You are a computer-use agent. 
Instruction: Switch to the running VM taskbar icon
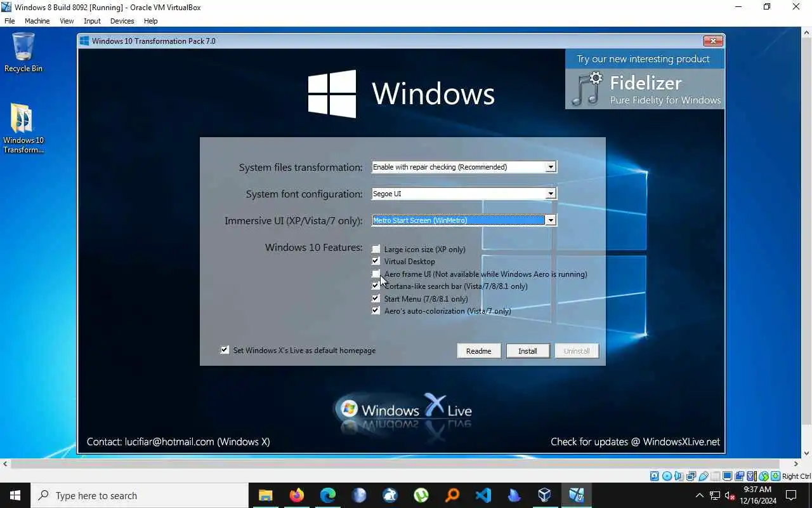tap(576, 495)
